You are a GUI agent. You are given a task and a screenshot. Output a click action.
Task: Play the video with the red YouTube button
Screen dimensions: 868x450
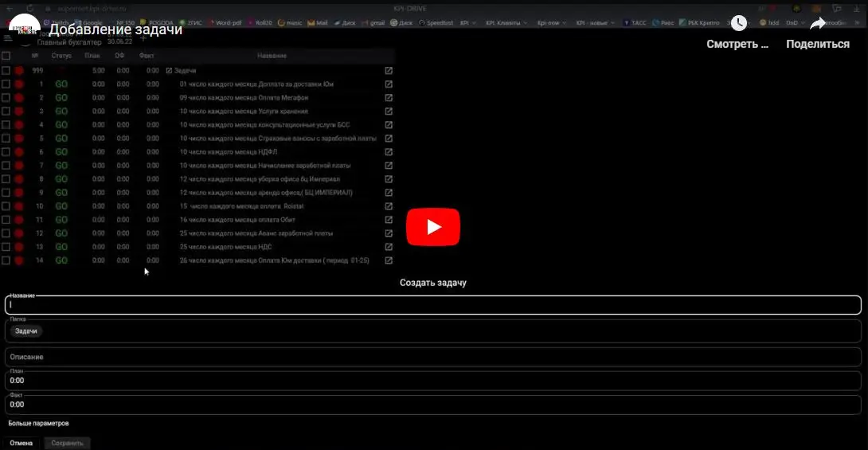pyautogui.click(x=433, y=227)
